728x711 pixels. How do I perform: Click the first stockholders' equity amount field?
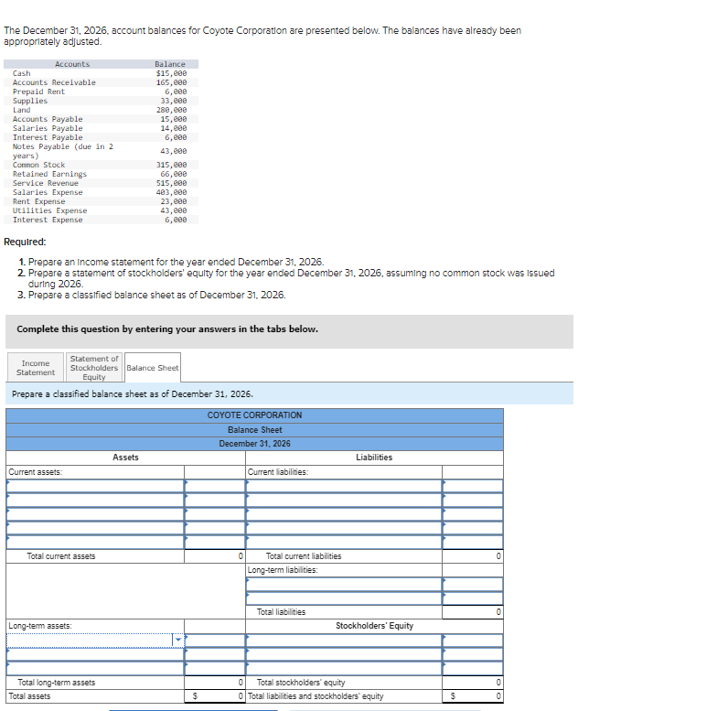pyautogui.click(x=473, y=640)
